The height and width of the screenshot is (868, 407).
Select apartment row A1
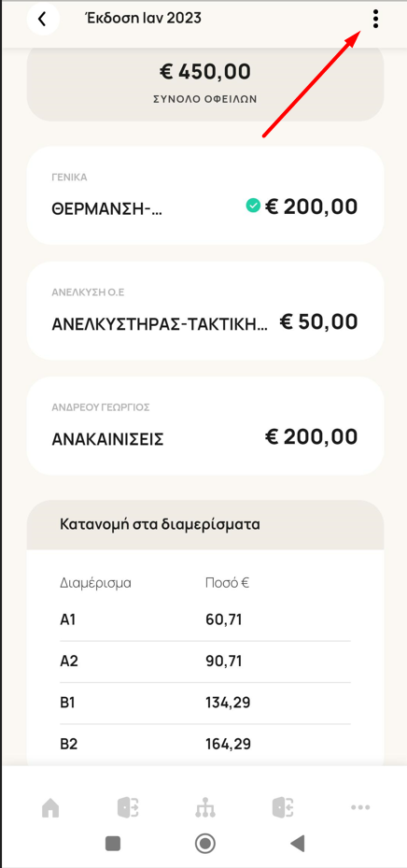pos(205,619)
